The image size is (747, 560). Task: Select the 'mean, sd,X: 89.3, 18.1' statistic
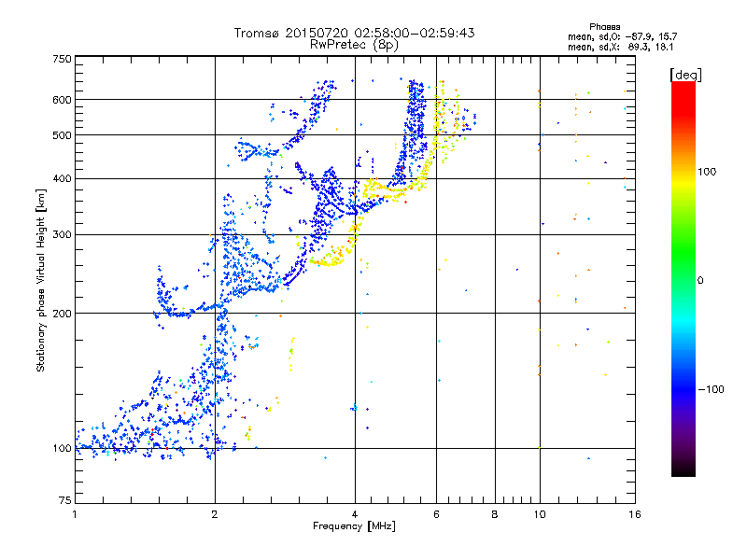pos(620,48)
